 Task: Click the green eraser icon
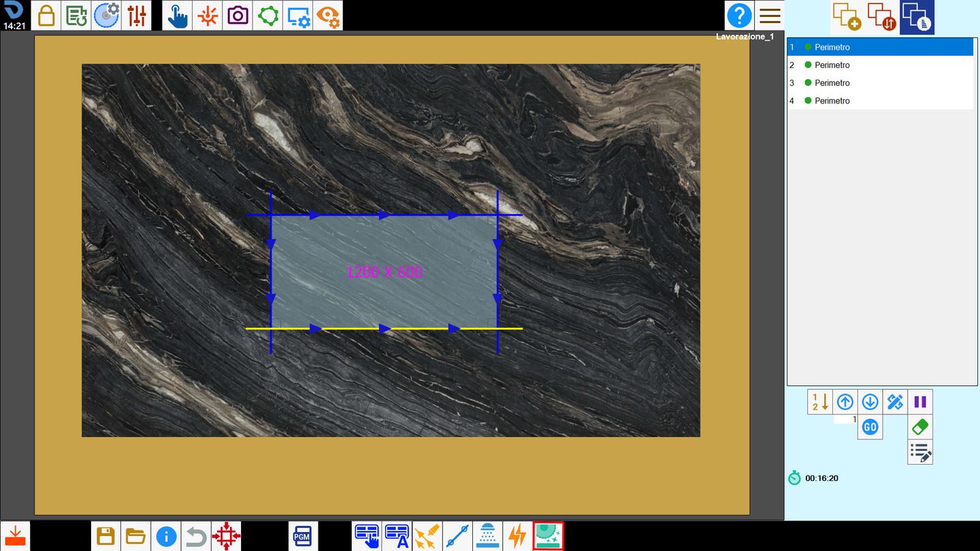pos(920,427)
